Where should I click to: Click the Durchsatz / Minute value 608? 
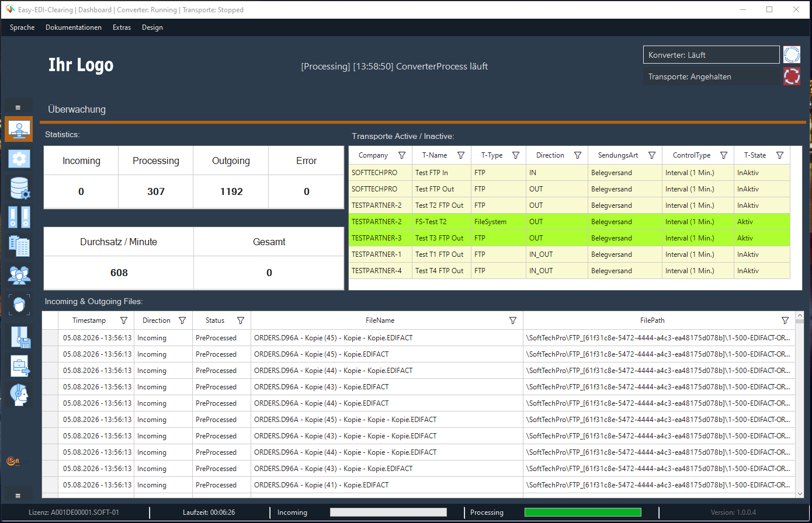[119, 273]
